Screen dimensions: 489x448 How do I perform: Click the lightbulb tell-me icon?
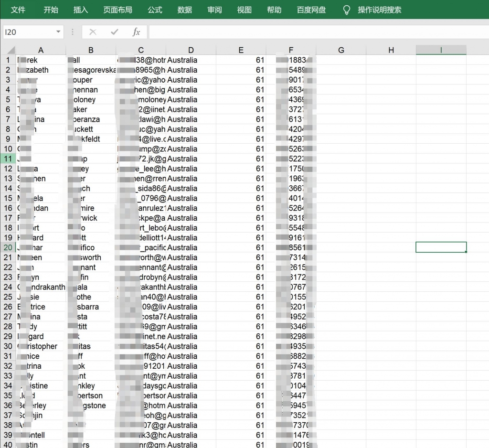pyautogui.click(x=346, y=10)
